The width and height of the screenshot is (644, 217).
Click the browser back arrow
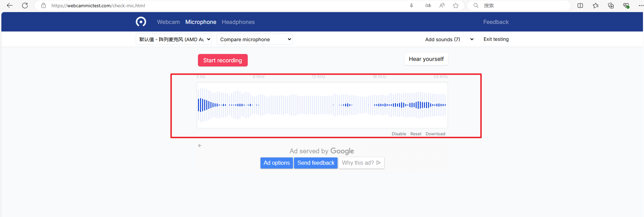coord(10,6)
